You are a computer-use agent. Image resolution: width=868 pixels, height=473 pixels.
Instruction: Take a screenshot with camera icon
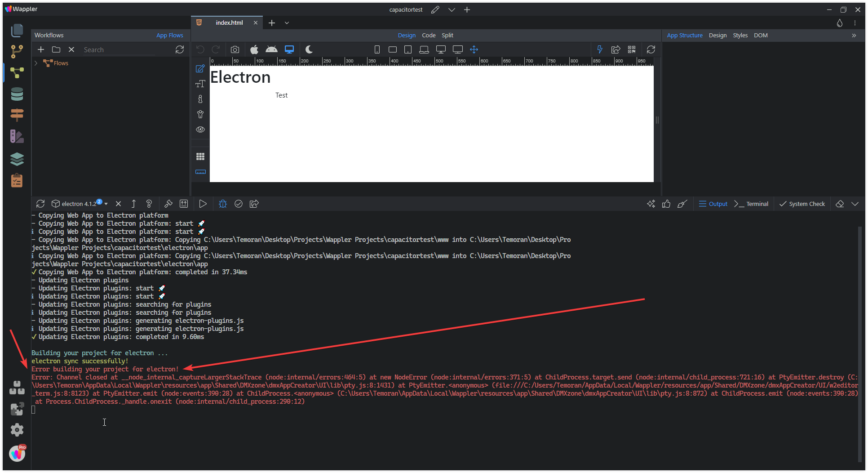[235, 49]
